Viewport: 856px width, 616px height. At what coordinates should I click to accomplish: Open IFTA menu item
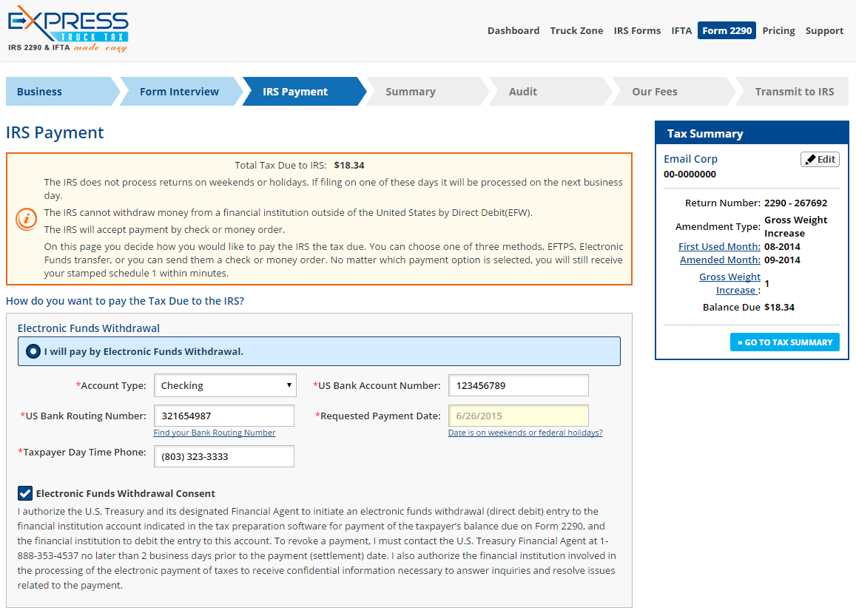[681, 30]
